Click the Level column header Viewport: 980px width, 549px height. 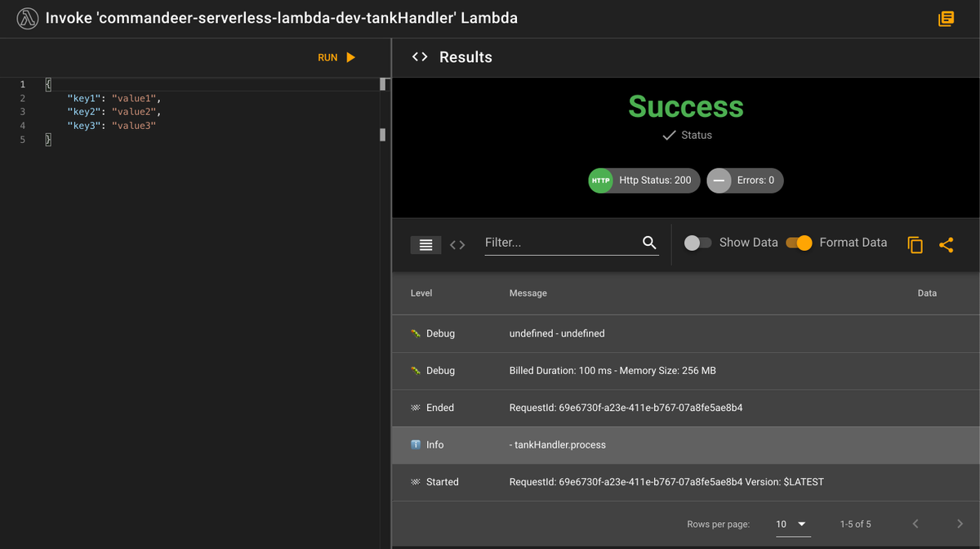(421, 292)
